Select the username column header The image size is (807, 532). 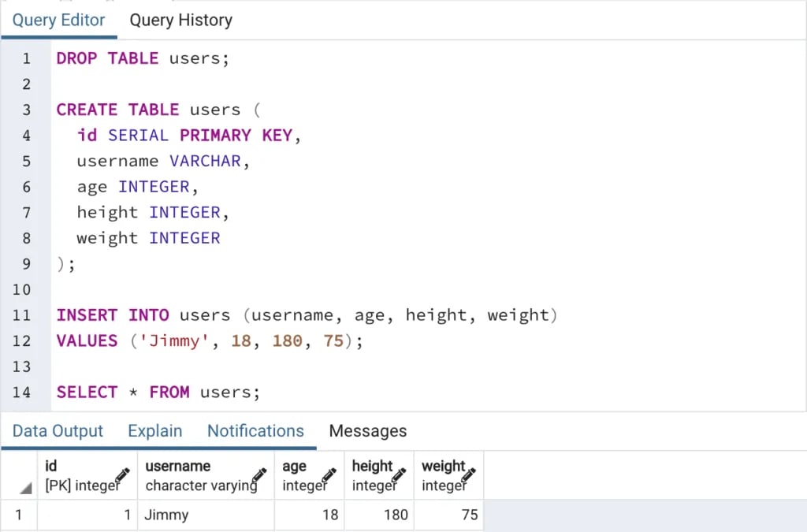tap(206, 475)
